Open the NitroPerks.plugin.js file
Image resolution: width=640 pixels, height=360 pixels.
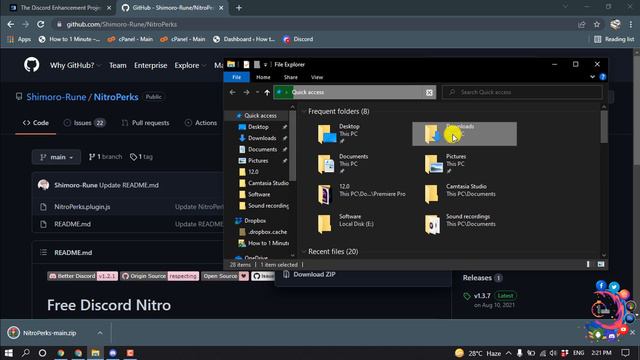click(82, 207)
